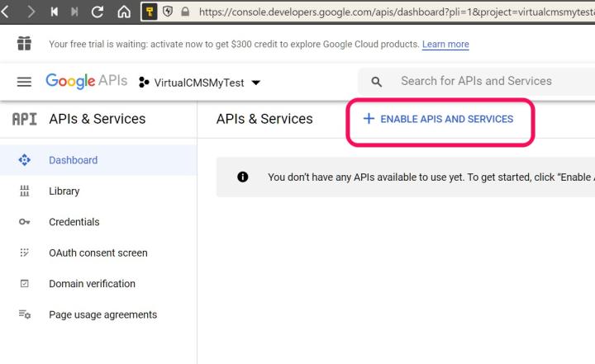Expand the VirtualCMSMyTest project selector
Viewport: 595px width, 364px height.
199,83
